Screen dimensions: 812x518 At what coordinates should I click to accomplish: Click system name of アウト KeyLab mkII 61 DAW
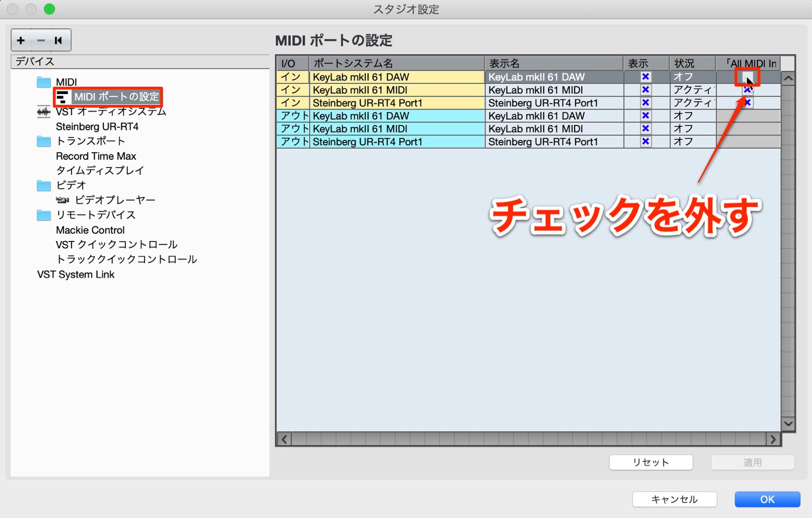tap(397, 116)
